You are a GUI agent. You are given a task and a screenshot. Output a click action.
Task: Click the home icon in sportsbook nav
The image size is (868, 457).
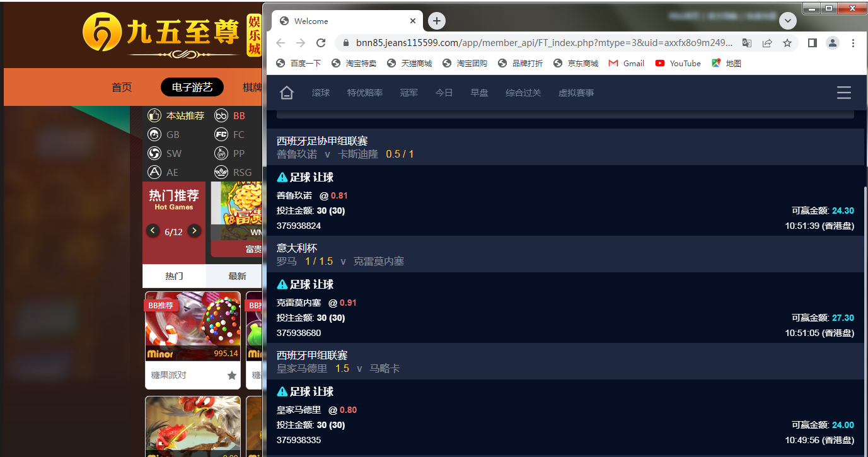click(287, 93)
